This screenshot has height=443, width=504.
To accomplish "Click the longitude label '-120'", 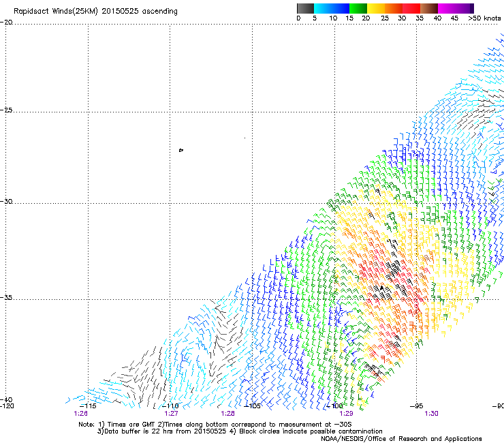I will click(7, 406).
